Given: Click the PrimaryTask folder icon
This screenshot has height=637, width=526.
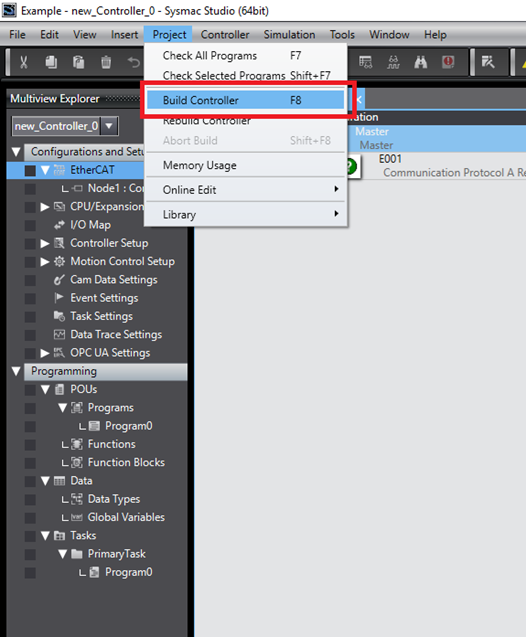Looking at the screenshot, I should point(77,554).
